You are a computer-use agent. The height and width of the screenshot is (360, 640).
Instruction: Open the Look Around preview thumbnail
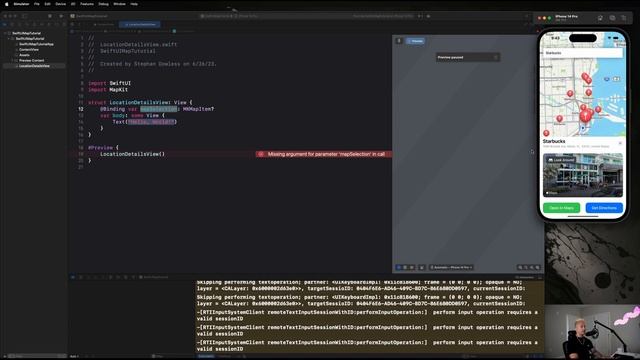tap(583, 175)
